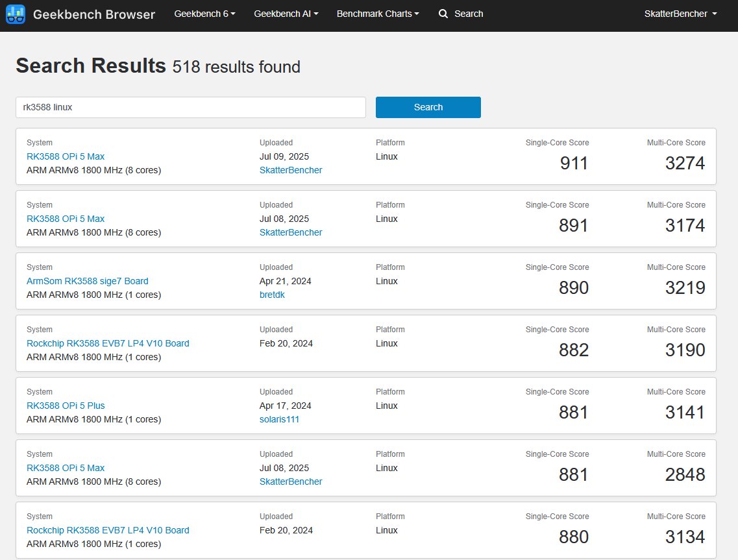738x560 pixels.
Task: Open the SkatterBencher account dropdown
Action: [681, 14]
